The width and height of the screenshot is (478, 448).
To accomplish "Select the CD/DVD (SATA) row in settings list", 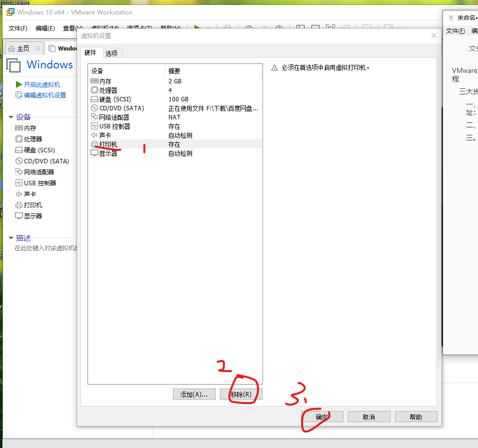I will (x=175, y=108).
